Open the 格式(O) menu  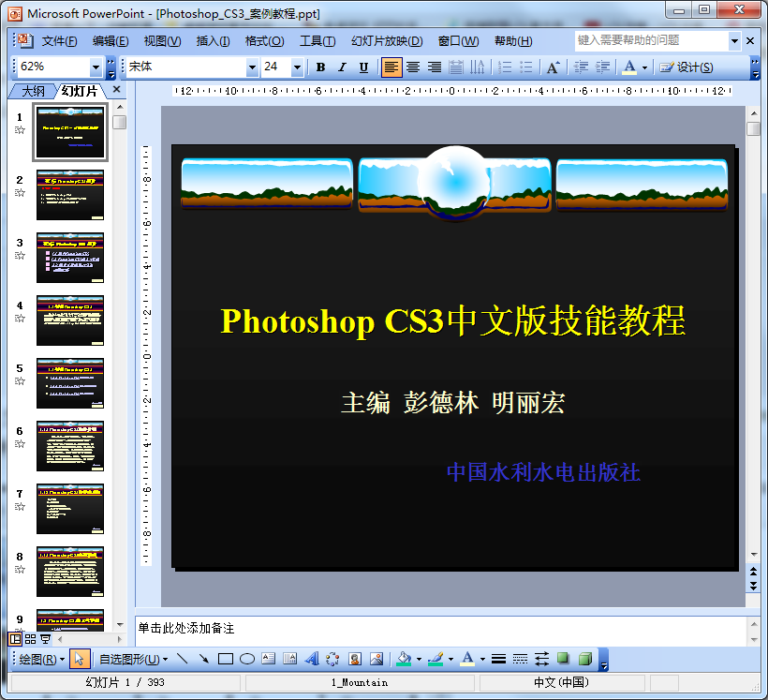pyautogui.click(x=264, y=40)
